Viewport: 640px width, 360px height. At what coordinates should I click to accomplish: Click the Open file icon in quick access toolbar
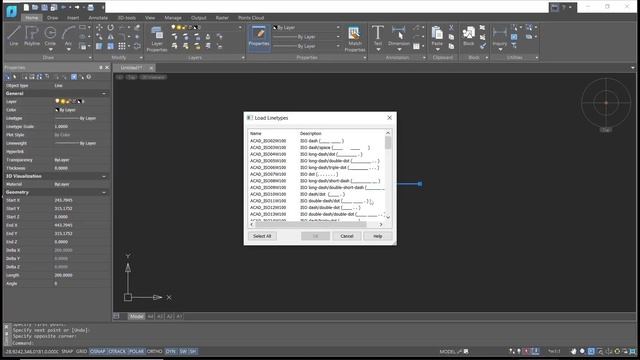[35, 7]
